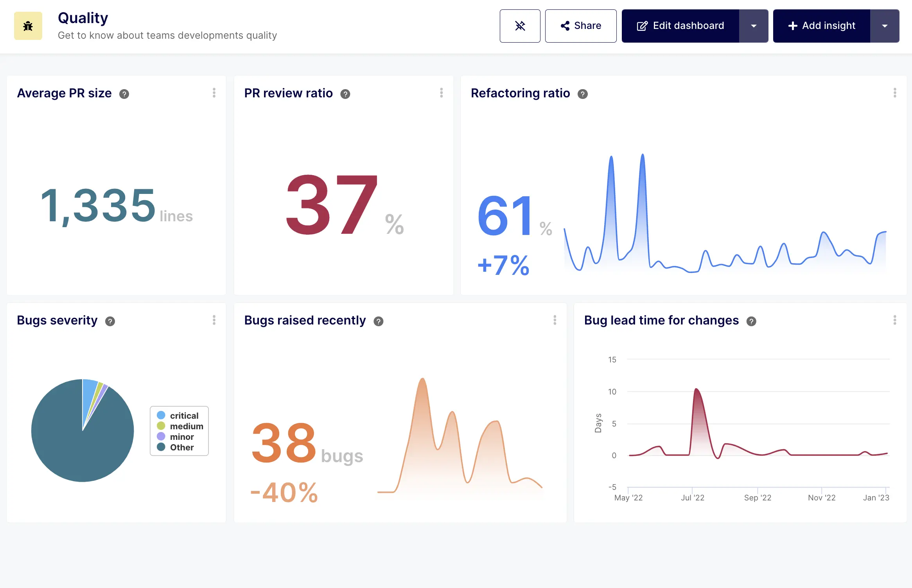Expand the Add insight dropdown arrow

tap(884, 26)
